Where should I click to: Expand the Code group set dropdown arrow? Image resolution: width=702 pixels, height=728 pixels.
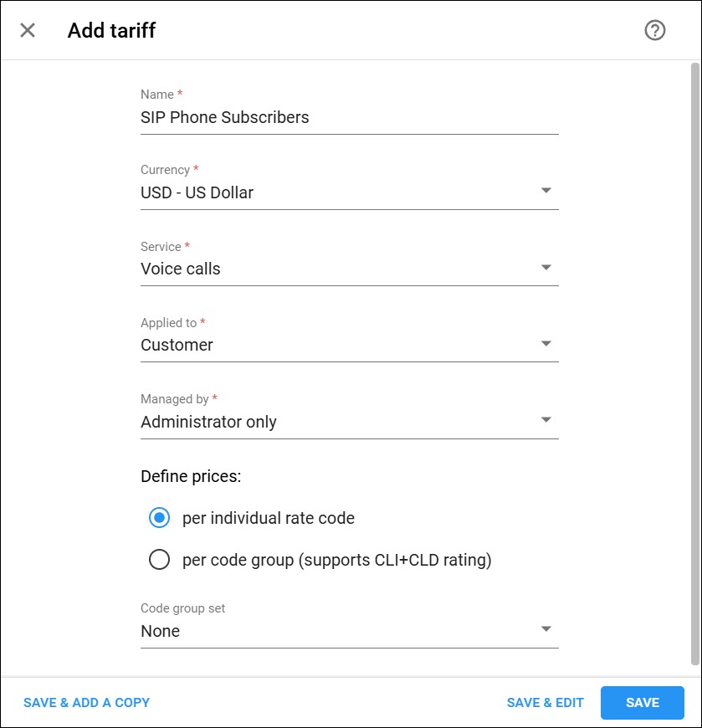(546, 629)
